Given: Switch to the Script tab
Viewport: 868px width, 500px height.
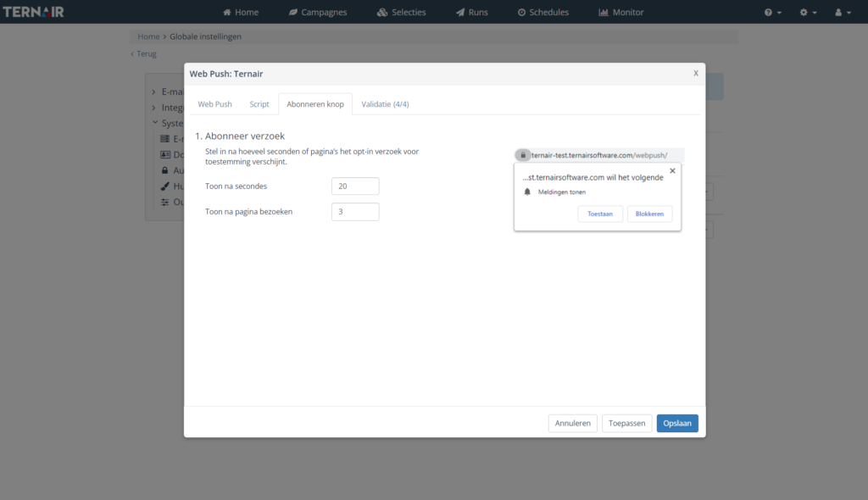Looking at the screenshot, I should (x=259, y=104).
